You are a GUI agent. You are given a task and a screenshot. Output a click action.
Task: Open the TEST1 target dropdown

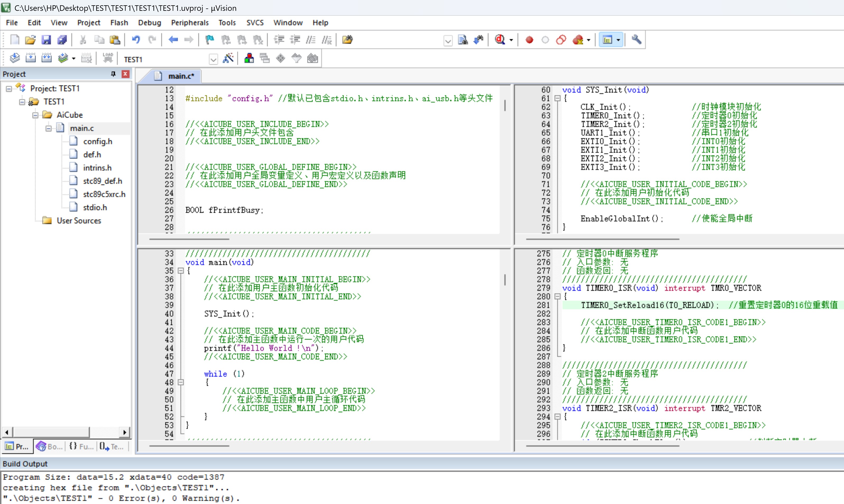[213, 60]
